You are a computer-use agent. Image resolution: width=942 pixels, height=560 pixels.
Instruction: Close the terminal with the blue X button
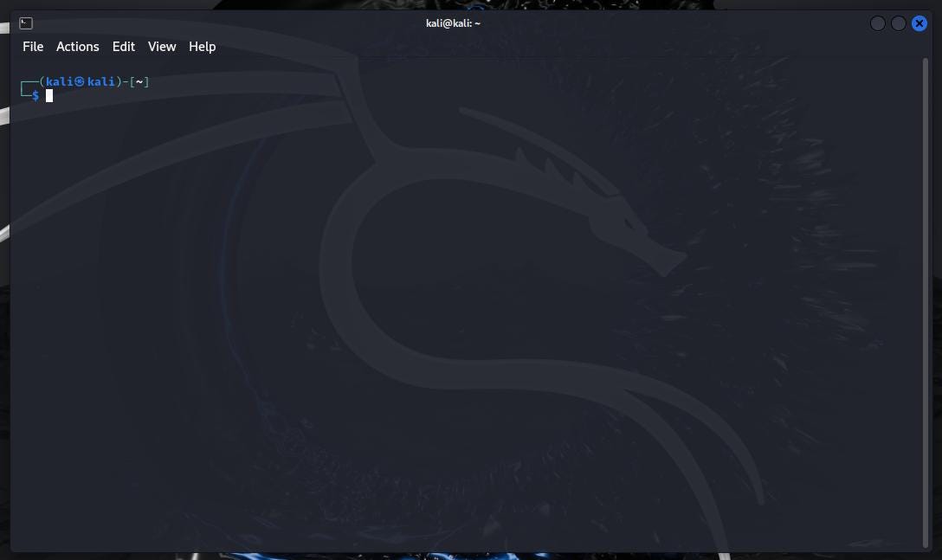(x=919, y=23)
